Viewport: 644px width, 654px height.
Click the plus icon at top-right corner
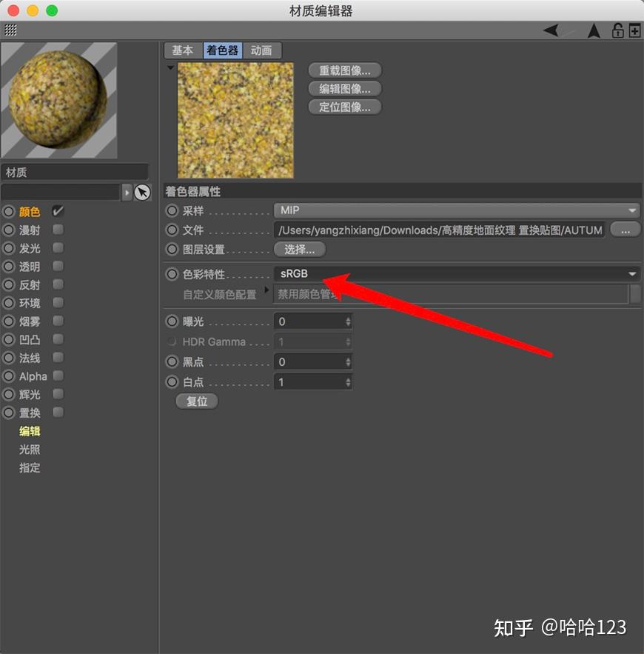coord(634,30)
